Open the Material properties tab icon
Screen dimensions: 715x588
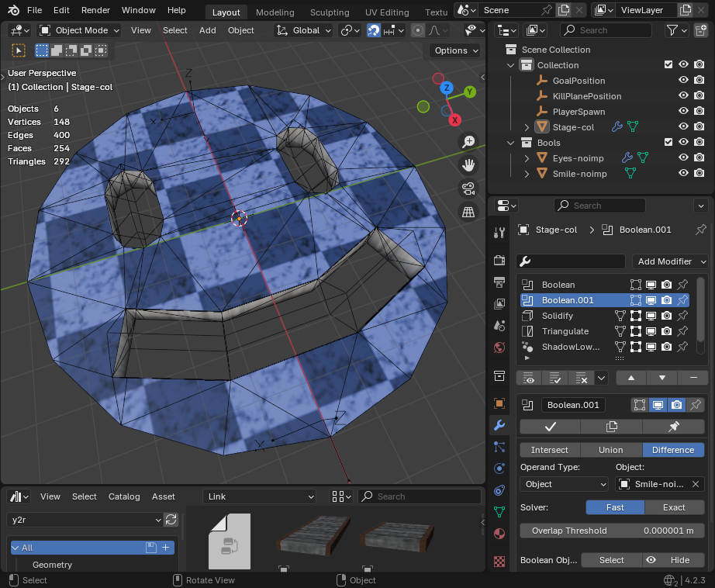(499, 533)
